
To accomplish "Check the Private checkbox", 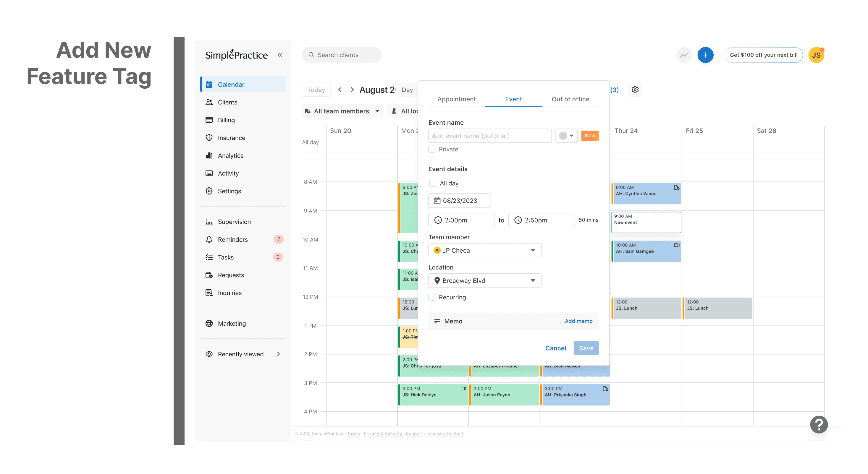I will coord(432,149).
